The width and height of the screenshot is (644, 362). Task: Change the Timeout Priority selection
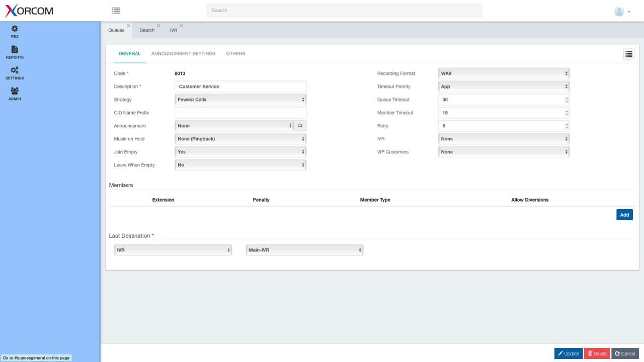point(503,86)
